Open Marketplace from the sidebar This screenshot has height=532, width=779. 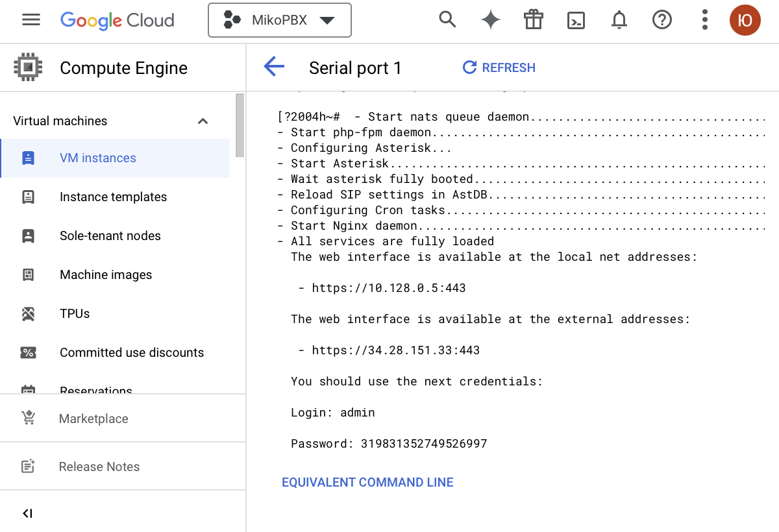click(x=93, y=419)
